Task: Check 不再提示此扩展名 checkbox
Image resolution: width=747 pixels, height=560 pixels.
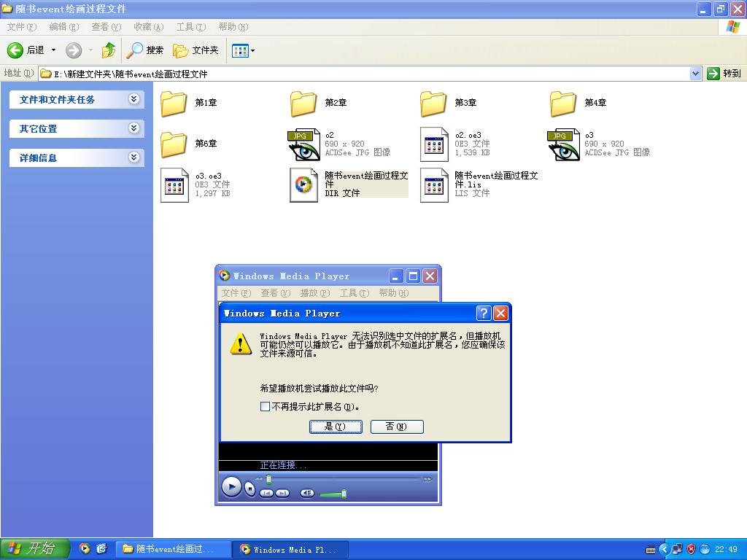Action: [265, 406]
